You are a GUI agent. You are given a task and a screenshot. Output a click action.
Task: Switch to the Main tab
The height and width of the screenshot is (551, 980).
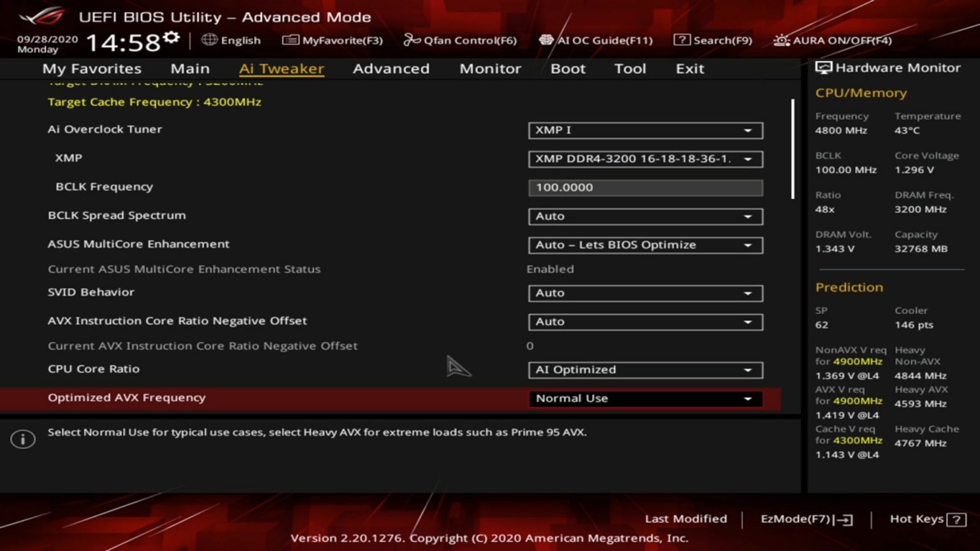tap(190, 69)
